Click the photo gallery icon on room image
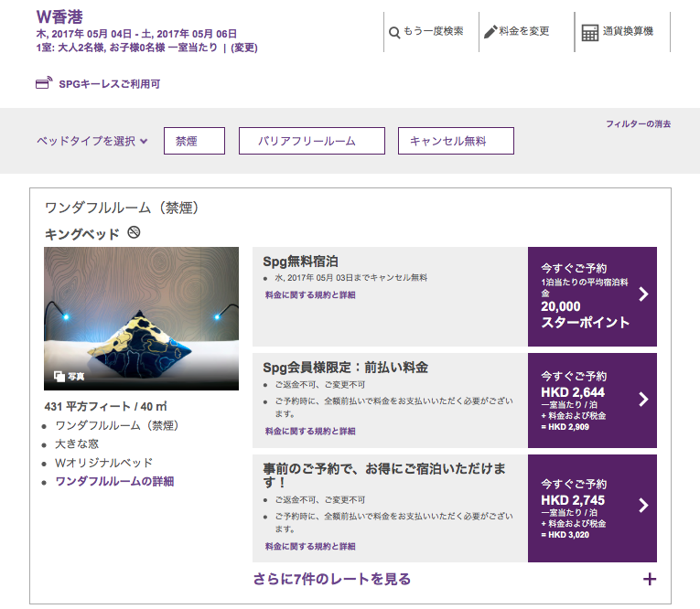 tap(59, 377)
